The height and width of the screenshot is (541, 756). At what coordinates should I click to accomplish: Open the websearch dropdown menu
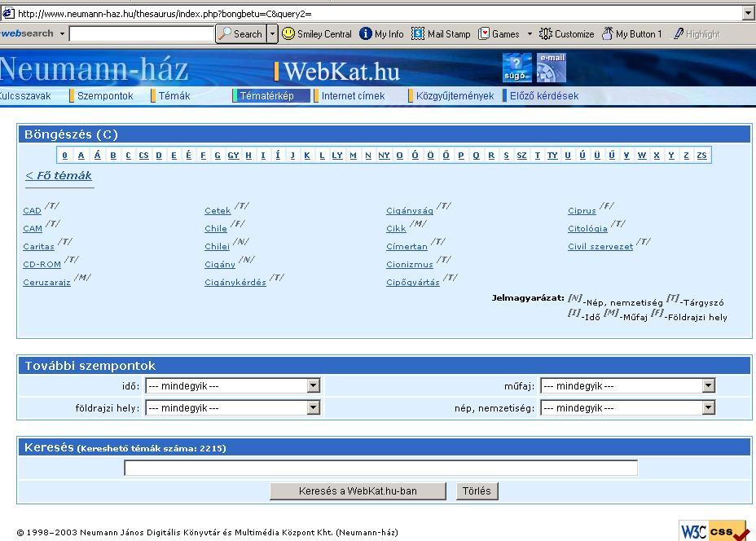point(62,33)
